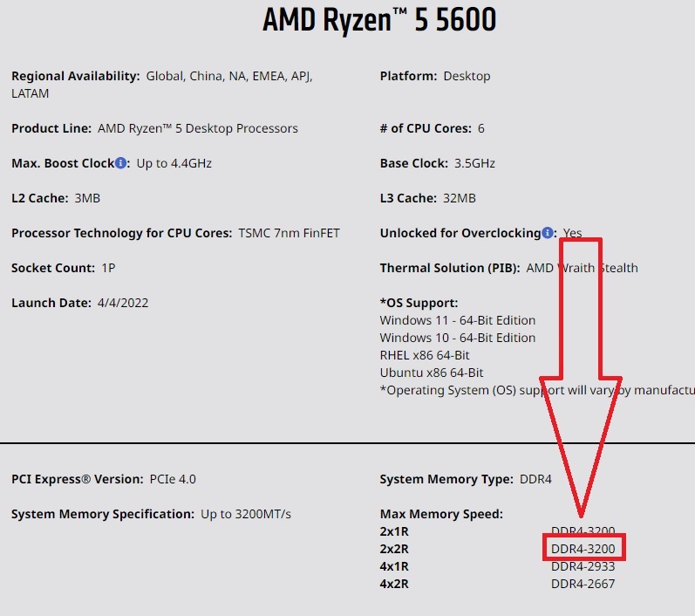Click the DDR4-2933 memory speed value
This screenshot has height=616, width=695.
(583, 566)
